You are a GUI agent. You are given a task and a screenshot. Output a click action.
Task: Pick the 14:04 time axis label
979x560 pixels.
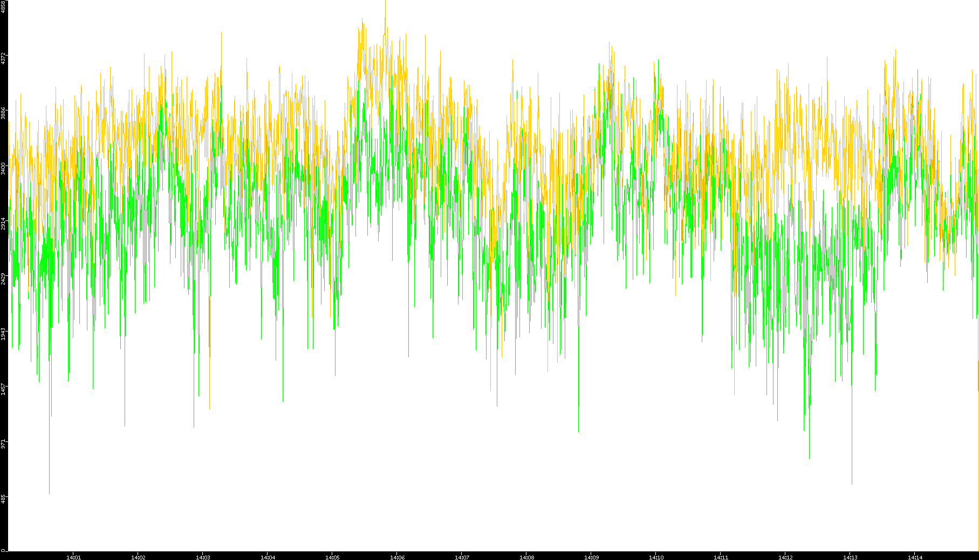tap(268, 557)
